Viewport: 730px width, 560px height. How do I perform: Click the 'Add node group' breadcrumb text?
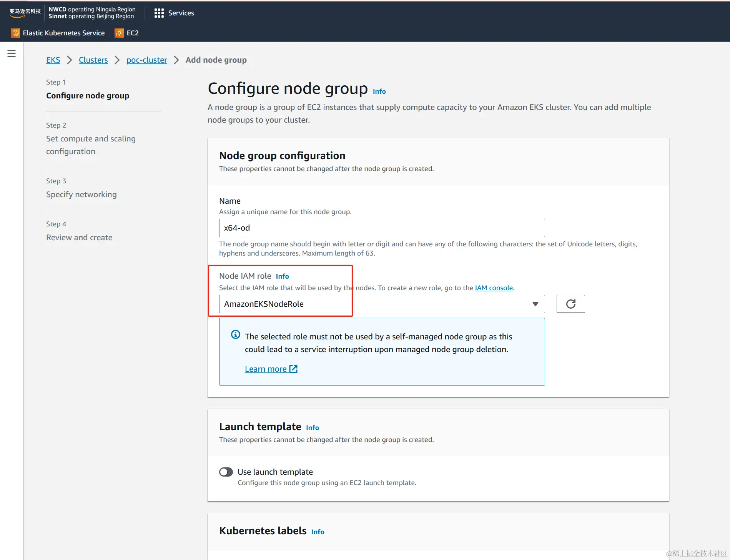[216, 60]
